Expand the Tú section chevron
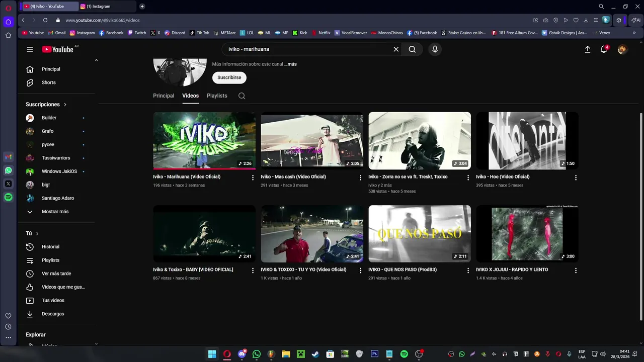 (37, 234)
